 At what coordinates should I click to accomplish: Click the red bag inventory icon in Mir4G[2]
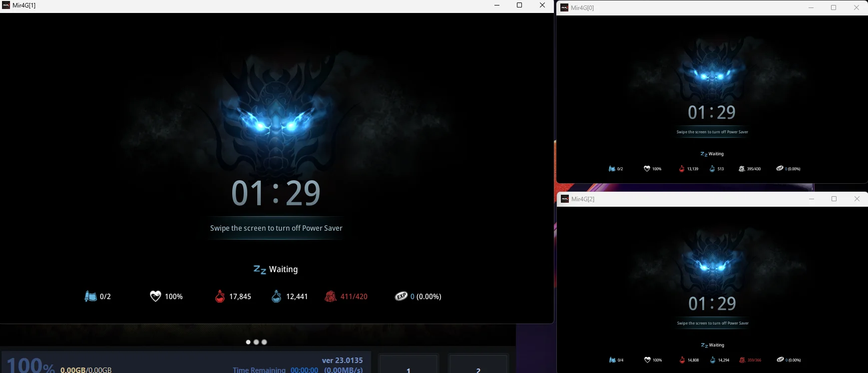coord(742,360)
